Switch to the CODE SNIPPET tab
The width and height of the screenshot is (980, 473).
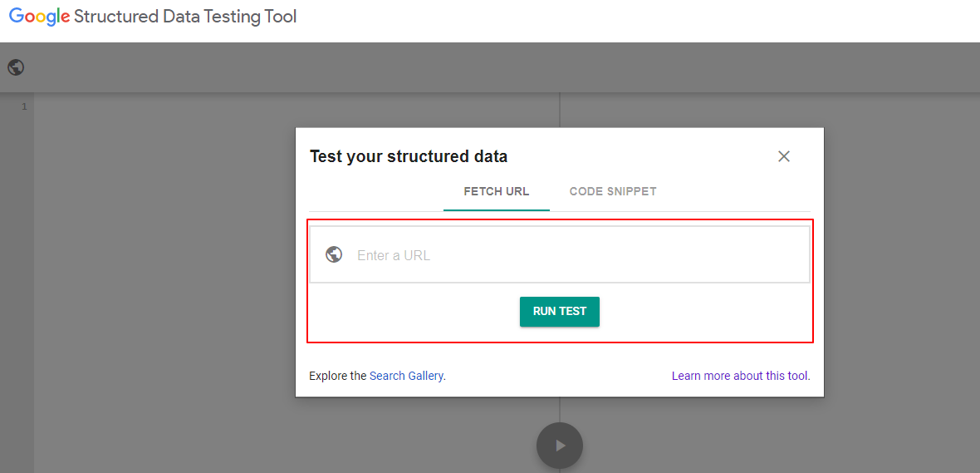pos(613,191)
